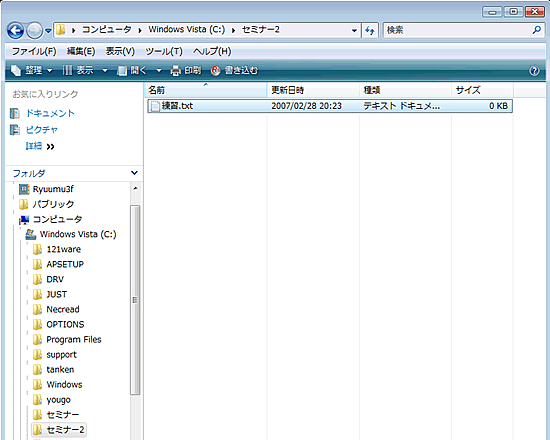Expand the 表示 views dropdown arrow

click(x=105, y=71)
